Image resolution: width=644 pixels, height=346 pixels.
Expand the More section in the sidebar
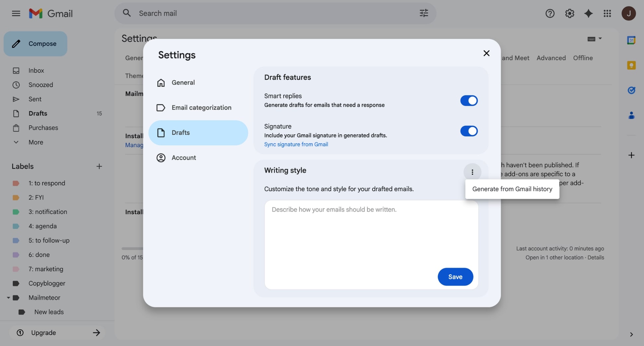pos(35,142)
